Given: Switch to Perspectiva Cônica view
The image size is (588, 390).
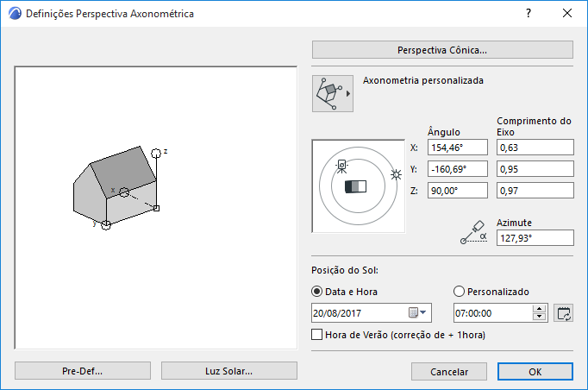Looking at the screenshot, I should (x=442, y=49).
